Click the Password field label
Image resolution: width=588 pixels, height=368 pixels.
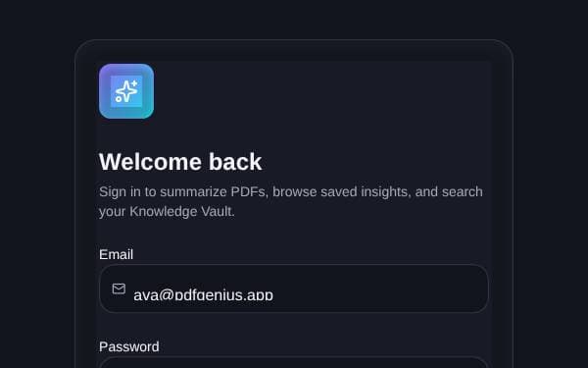[129, 346]
